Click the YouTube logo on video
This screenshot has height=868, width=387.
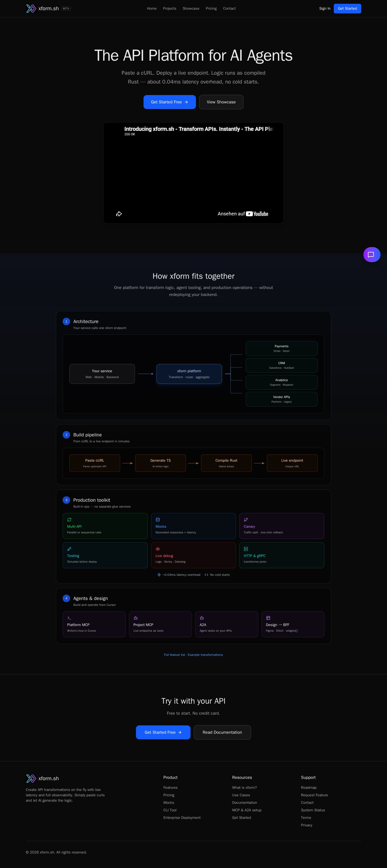click(257, 214)
